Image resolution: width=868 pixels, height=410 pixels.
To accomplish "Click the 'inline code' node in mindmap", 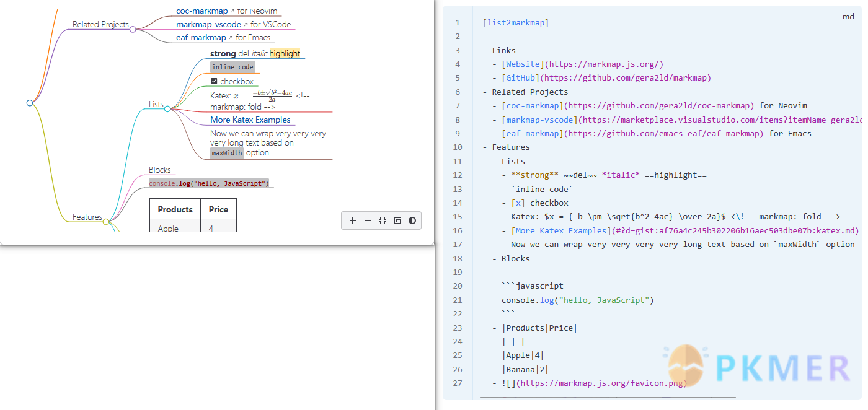I will point(232,67).
